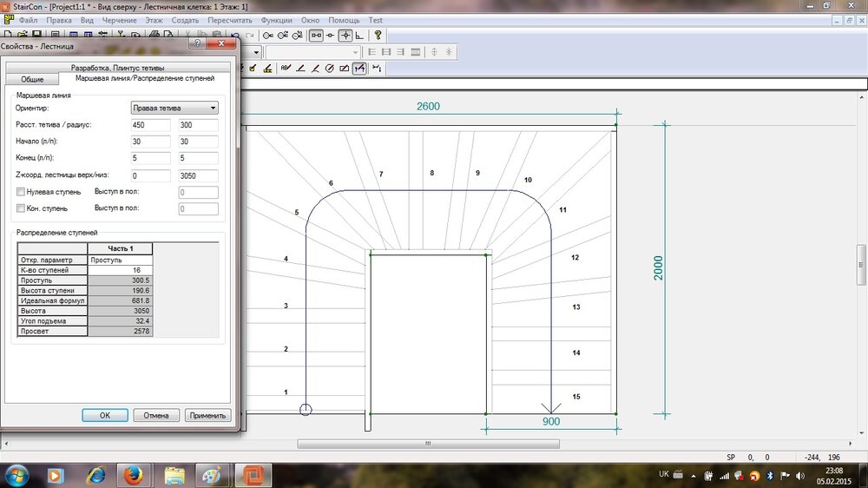Switch to the Общие tab
The height and width of the screenshot is (488, 868).
point(33,79)
